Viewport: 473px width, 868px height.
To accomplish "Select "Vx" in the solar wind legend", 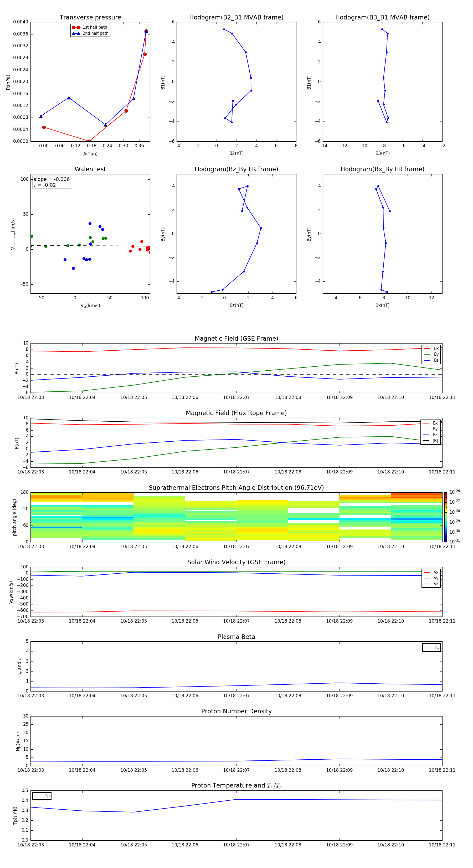I will [431, 573].
